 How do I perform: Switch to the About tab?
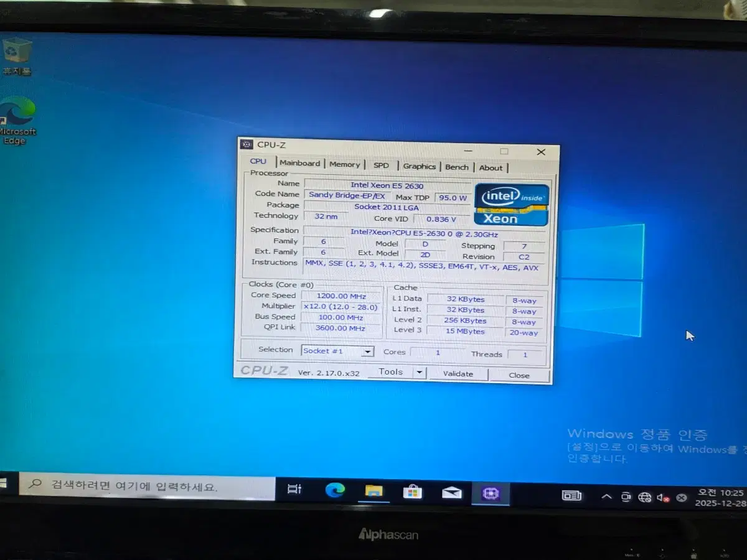pyautogui.click(x=491, y=167)
